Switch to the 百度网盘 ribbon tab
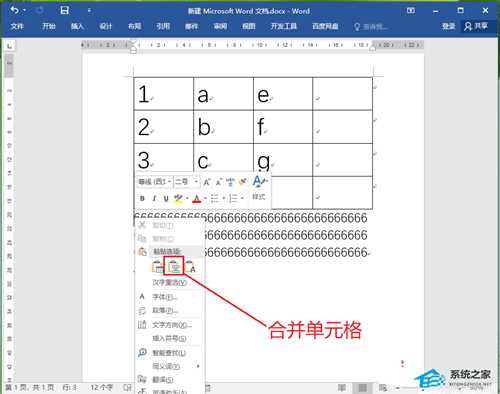The image size is (500, 394). 325,26
